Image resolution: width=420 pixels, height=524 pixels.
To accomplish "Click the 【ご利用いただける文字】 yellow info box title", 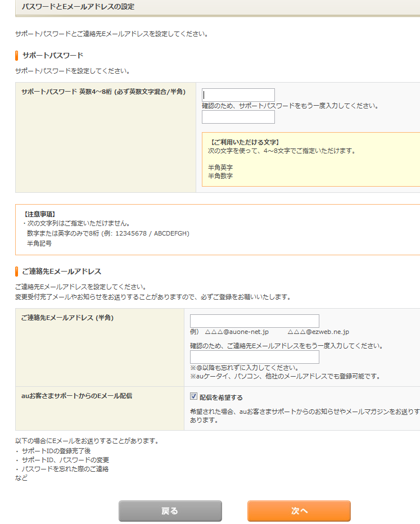I will point(243,142).
